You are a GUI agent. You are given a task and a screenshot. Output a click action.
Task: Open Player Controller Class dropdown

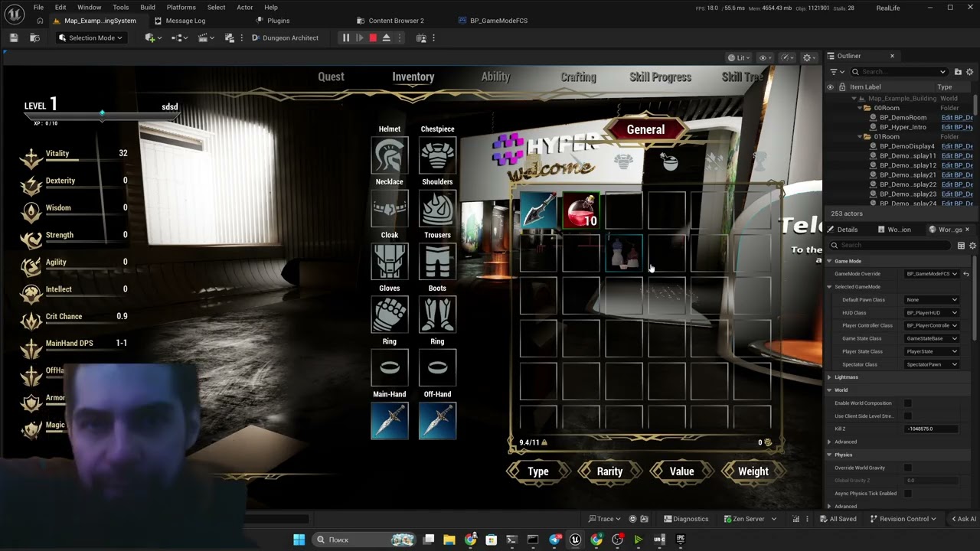tap(932, 326)
